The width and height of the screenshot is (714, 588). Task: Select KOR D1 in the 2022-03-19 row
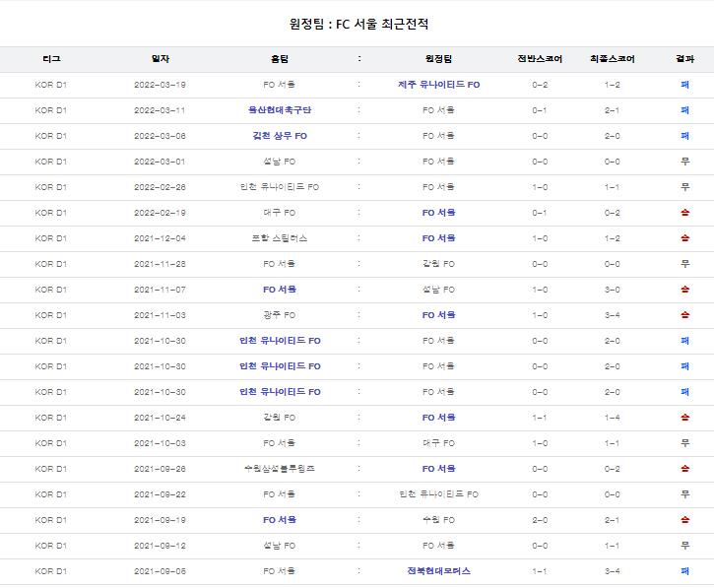tap(51, 85)
